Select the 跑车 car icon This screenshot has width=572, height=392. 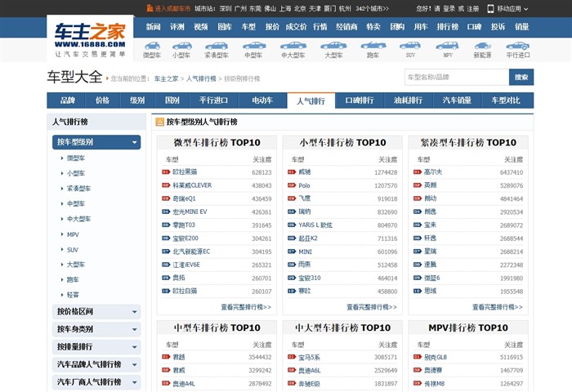click(x=373, y=46)
